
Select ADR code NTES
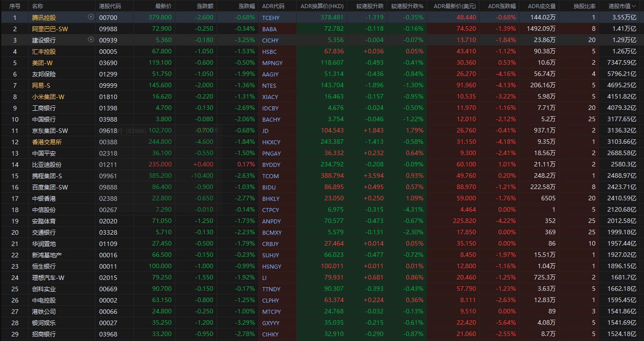click(x=269, y=85)
